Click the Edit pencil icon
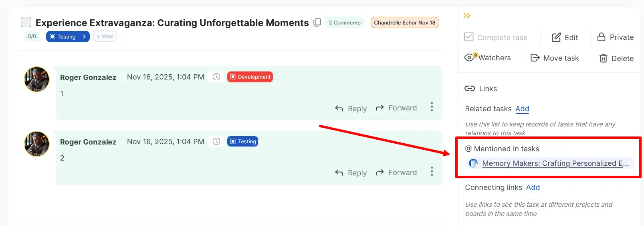Image resolution: width=644 pixels, height=226 pixels. click(x=556, y=37)
